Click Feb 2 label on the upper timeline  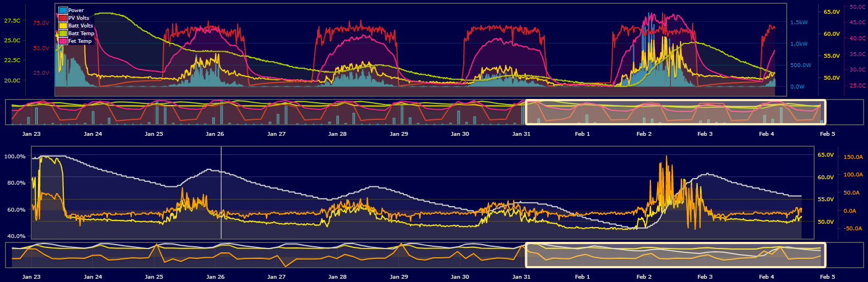pyautogui.click(x=644, y=134)
